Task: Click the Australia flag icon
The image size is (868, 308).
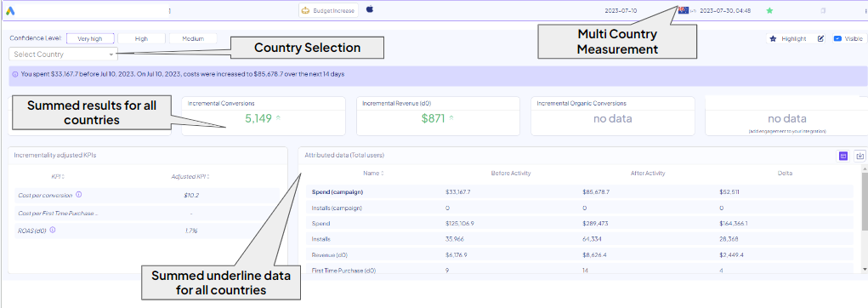Action: 684,10
